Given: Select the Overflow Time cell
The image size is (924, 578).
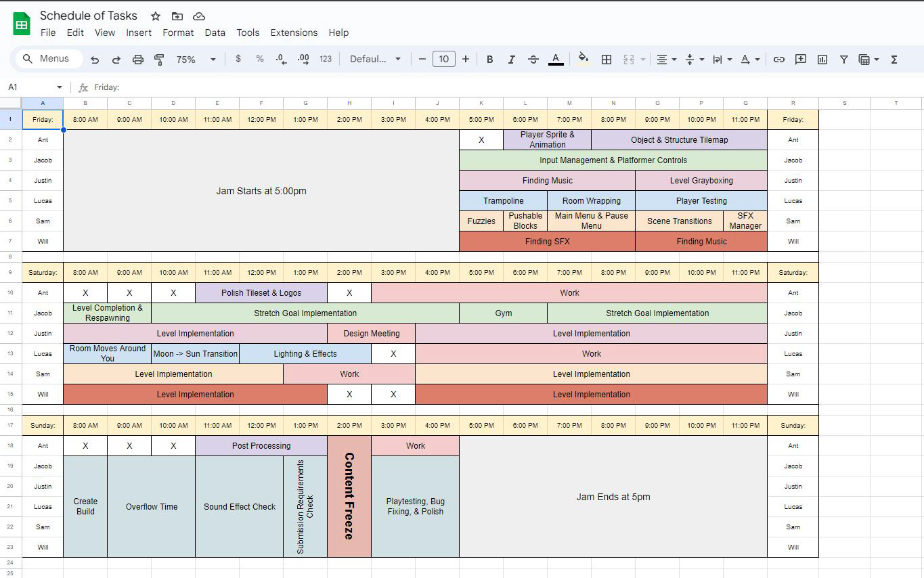Looking at the screenshot, I should pyautogui.click(x=152, y=506).
